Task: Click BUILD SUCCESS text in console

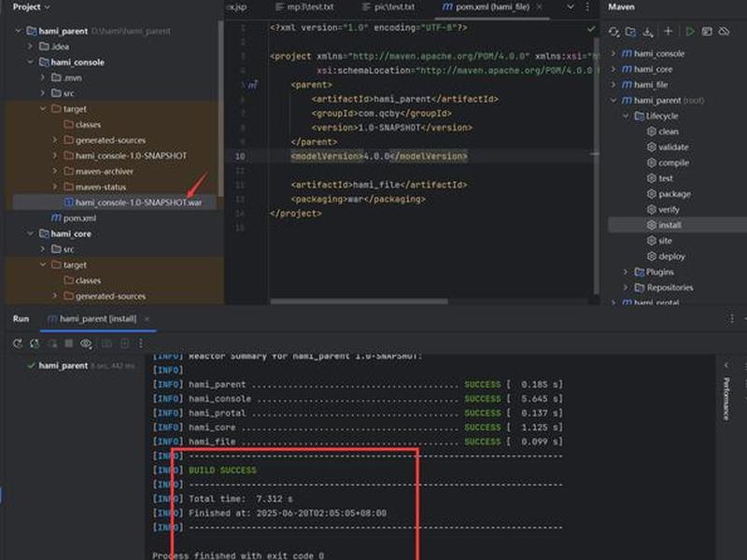Action: 222,470
